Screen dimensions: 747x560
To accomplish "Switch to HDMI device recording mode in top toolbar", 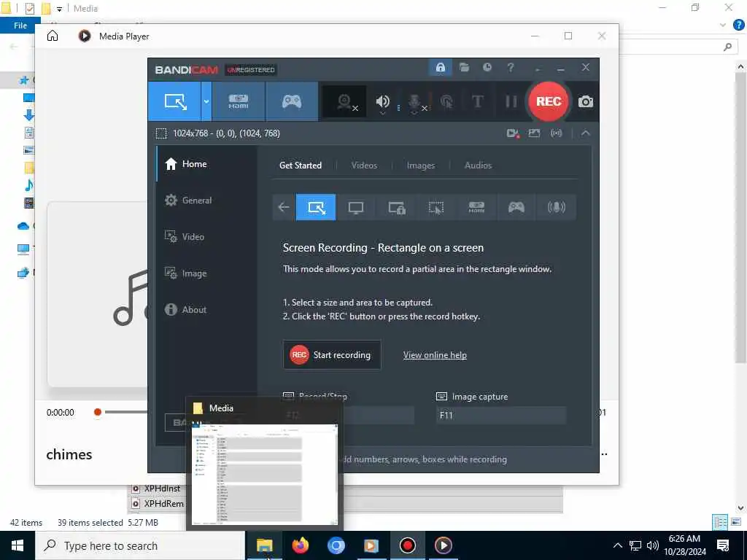I will tap(239, 101).
